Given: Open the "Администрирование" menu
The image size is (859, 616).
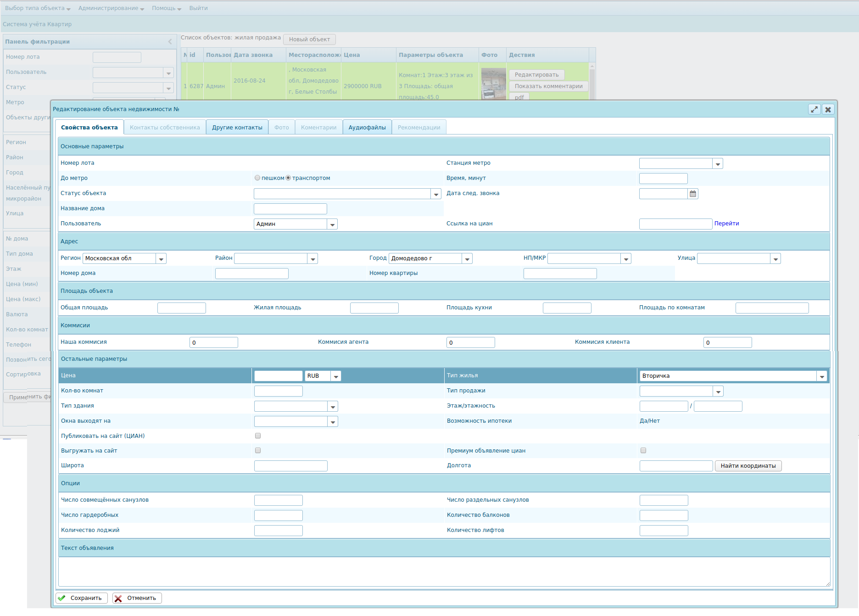Looking at the screenshot, I should [x=111, y=8].
